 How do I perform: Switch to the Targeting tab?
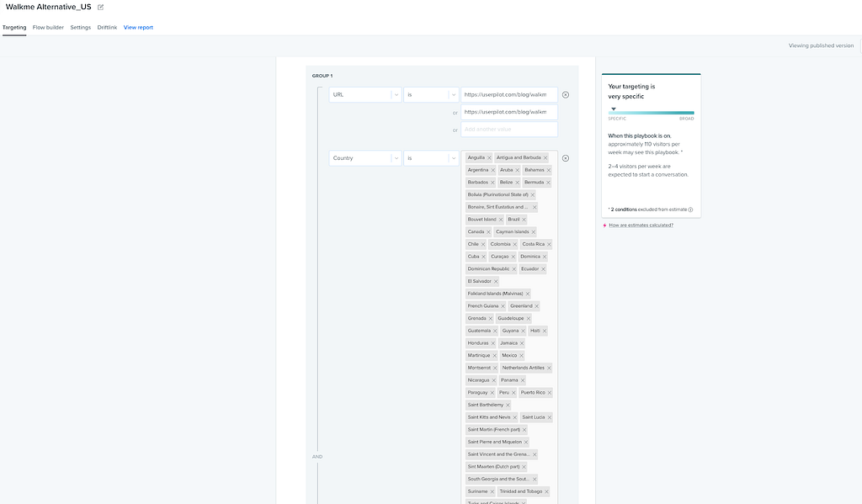14,28
